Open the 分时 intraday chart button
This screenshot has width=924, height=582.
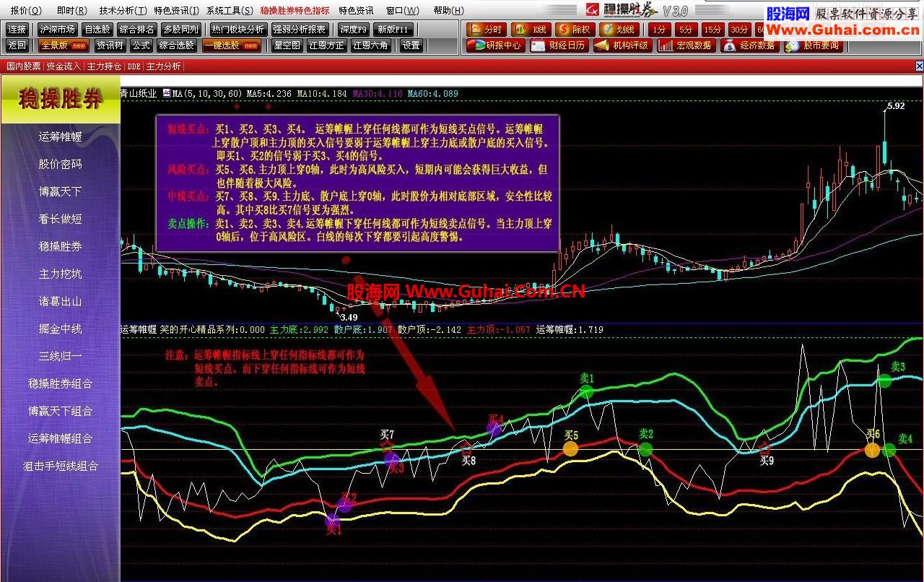tap(486, 30)
